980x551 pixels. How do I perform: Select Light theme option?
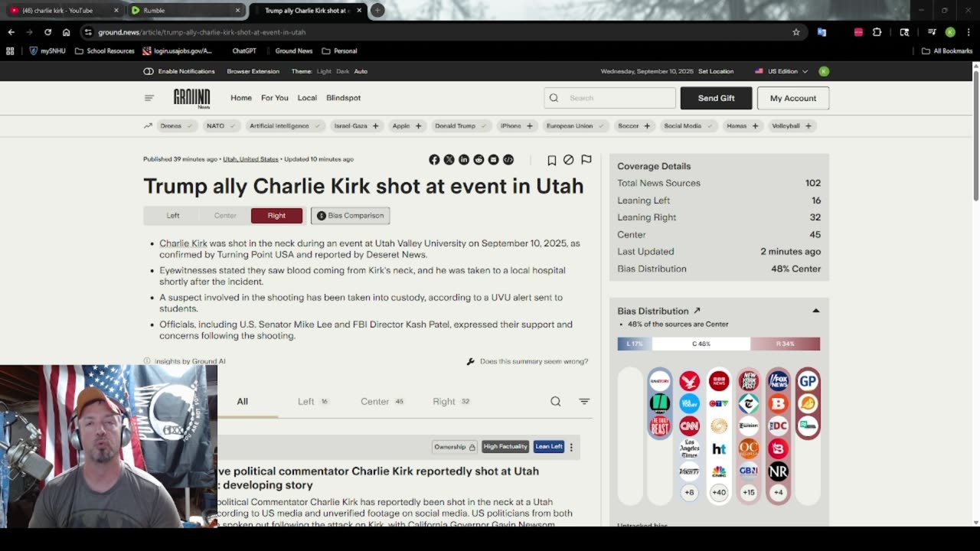point(325,71)
